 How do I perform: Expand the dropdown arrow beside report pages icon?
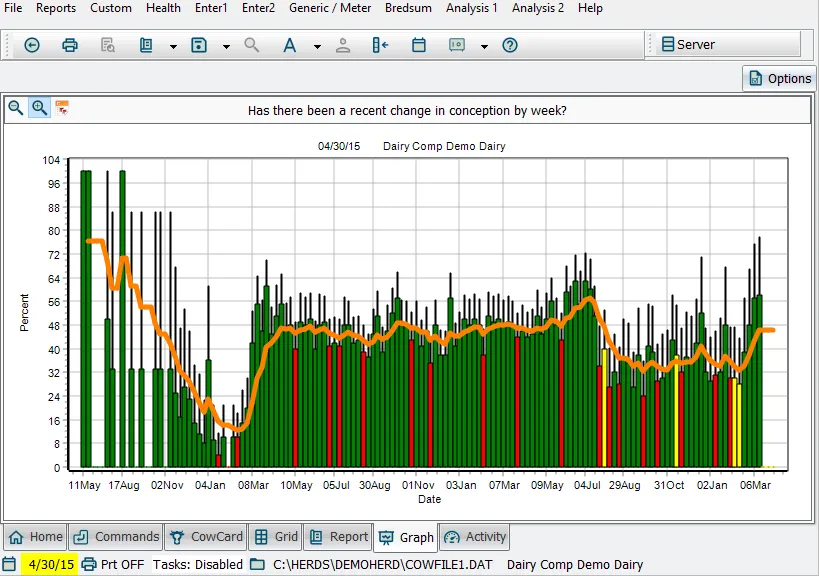click(173, 46)
